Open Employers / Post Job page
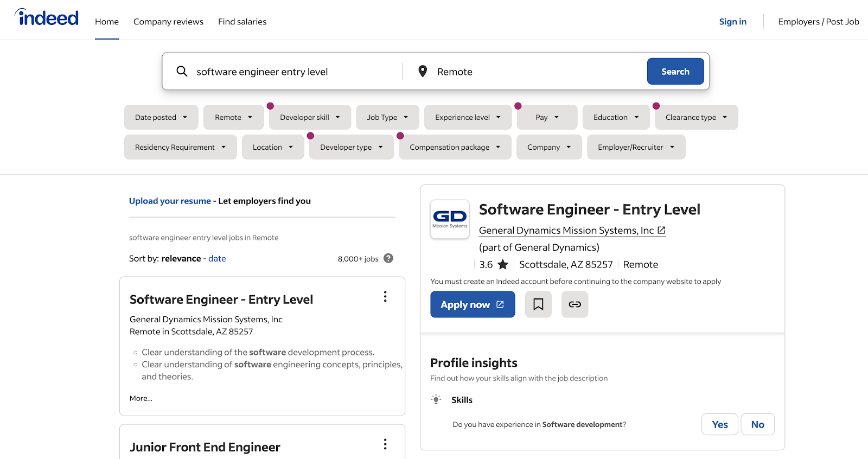 point(819,22)
